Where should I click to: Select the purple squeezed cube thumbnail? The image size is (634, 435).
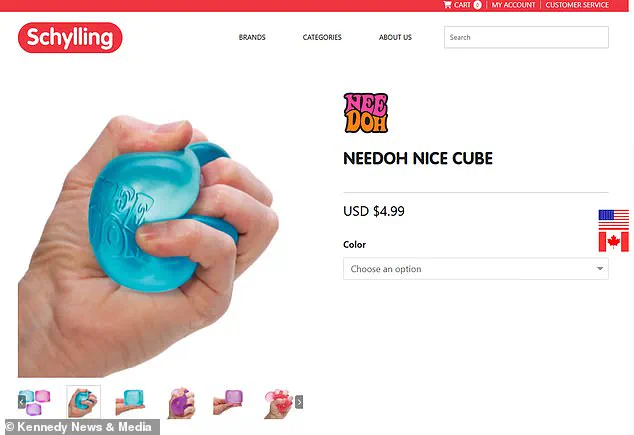[181, 402]
